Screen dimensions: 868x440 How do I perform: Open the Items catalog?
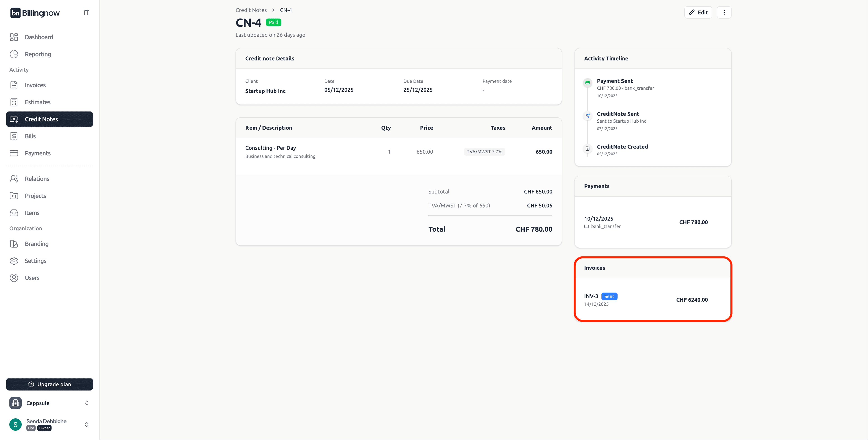click(32, 213)
